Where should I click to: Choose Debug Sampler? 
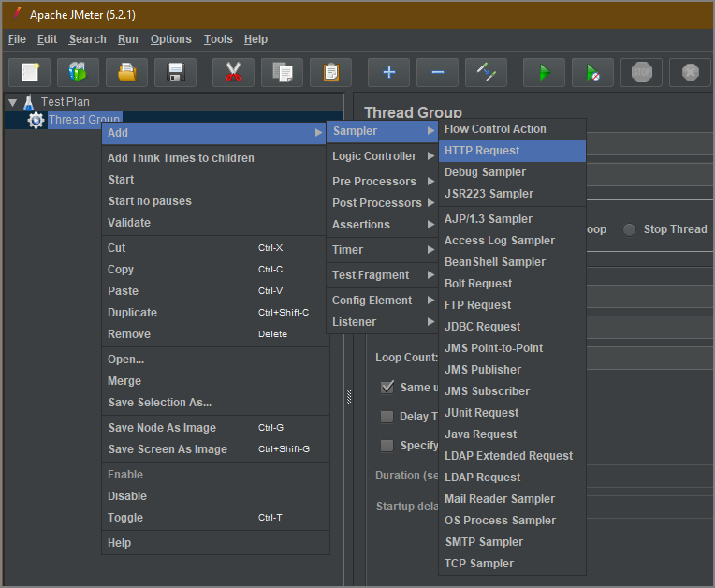513,172
